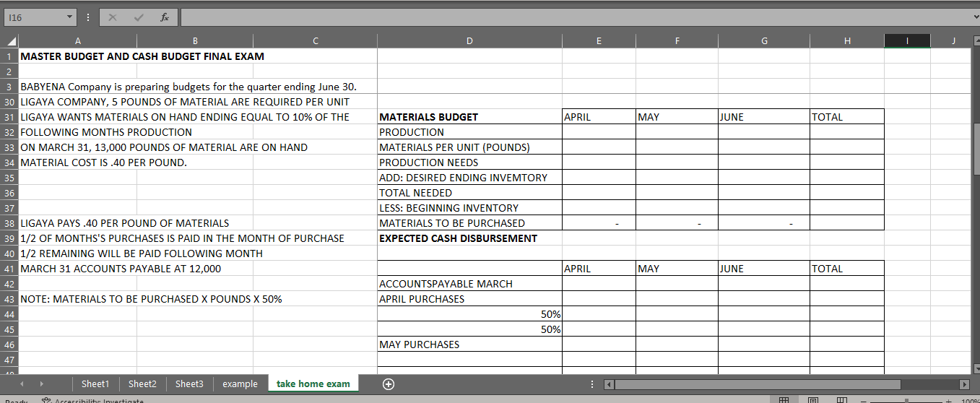This screenshot has height=403, width=980.
Task: Click TOTAL header in row 31
Action: click(846, 117)
